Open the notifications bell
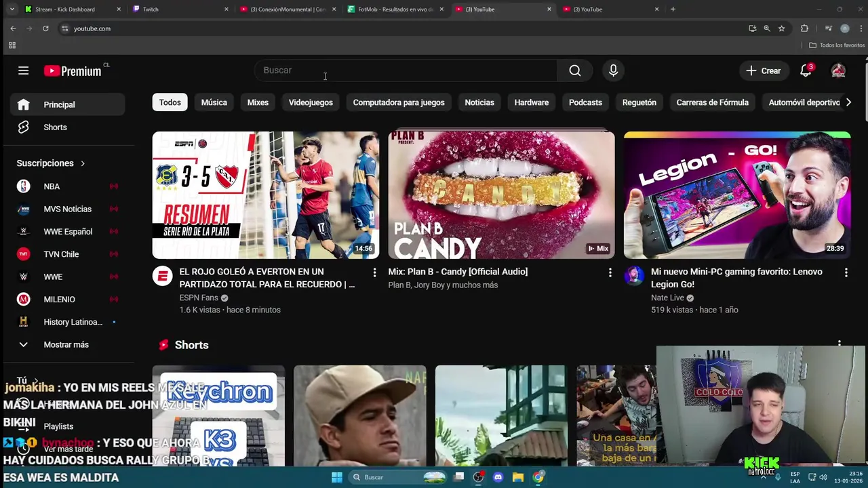 pyautogui.click(x=806, y=70)
